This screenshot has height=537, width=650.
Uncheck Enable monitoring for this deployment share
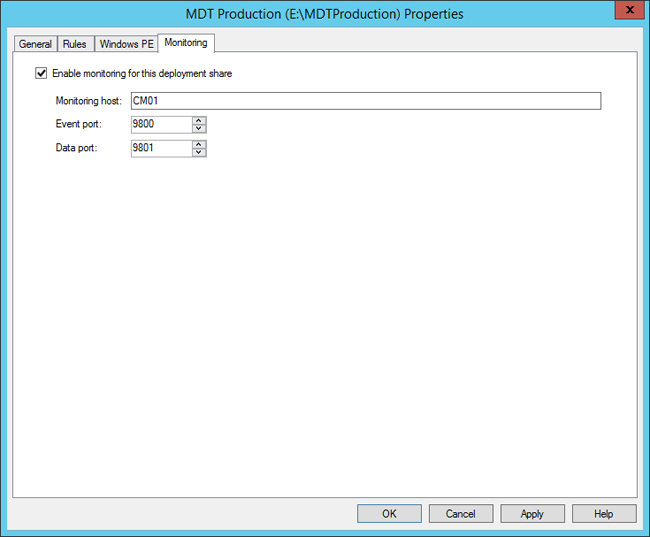click(x=41, y=73)
